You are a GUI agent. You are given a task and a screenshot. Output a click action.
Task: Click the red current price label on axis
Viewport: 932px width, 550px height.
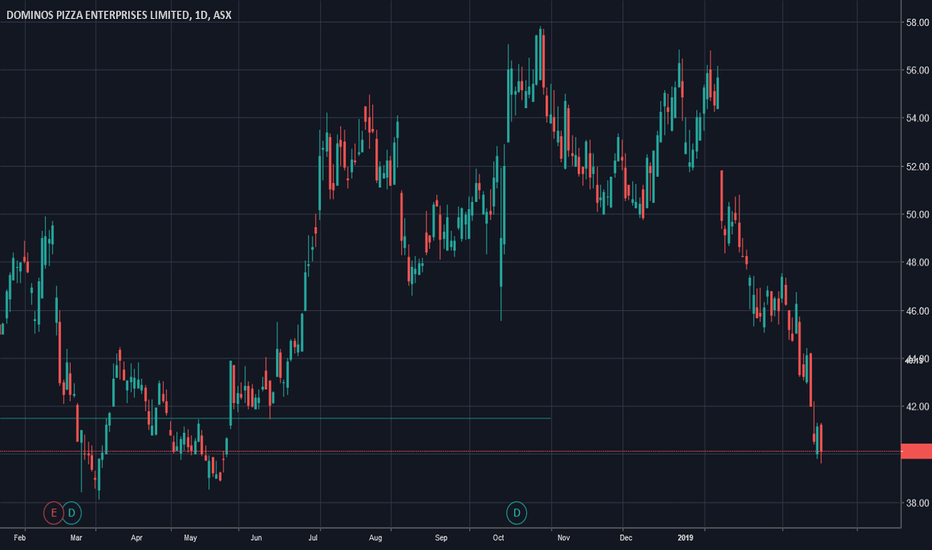(x=916, y=451)
